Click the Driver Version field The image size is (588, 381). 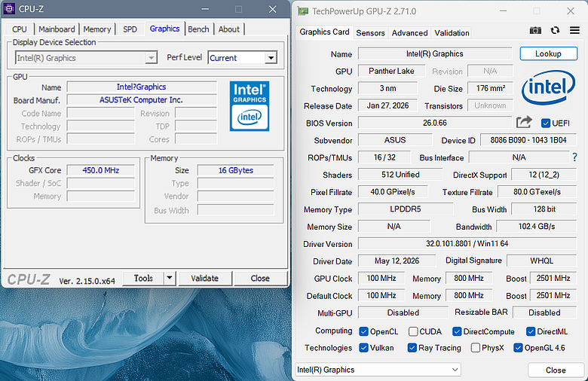(467, 243)
